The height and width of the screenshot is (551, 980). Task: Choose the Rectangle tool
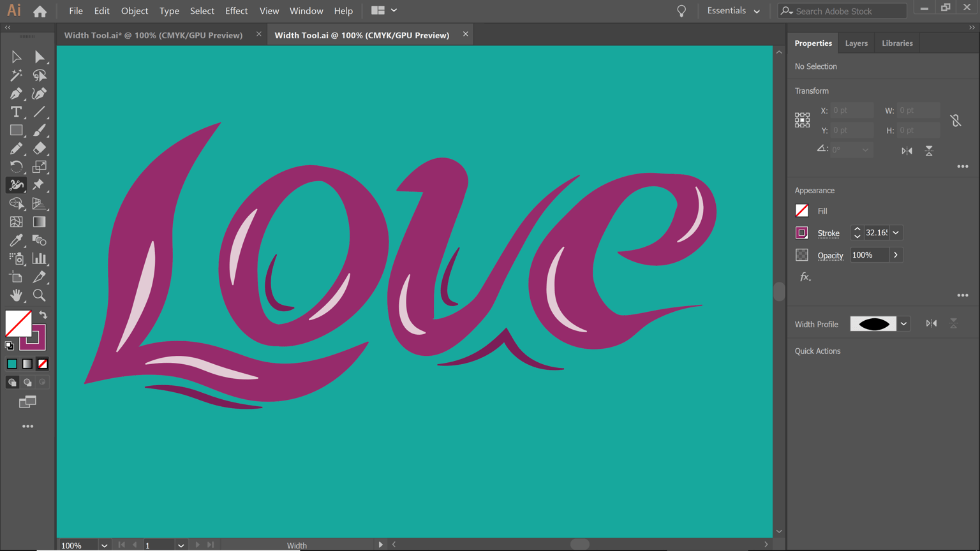16,130
